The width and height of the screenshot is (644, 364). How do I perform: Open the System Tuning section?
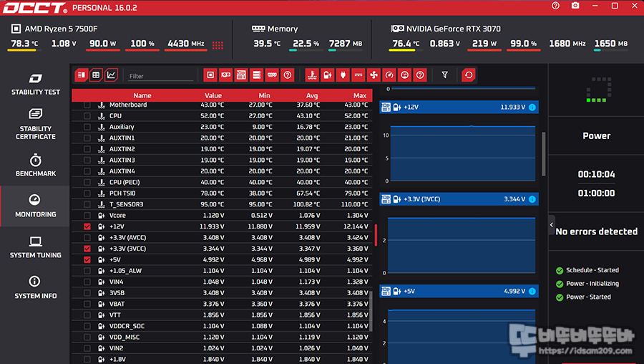pyautogui.click(x=35, y=246)
